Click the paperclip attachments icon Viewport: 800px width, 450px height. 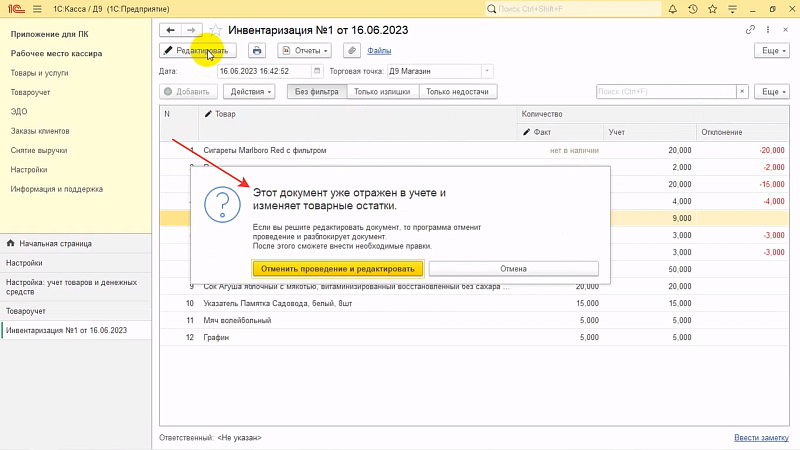(351, 50)
